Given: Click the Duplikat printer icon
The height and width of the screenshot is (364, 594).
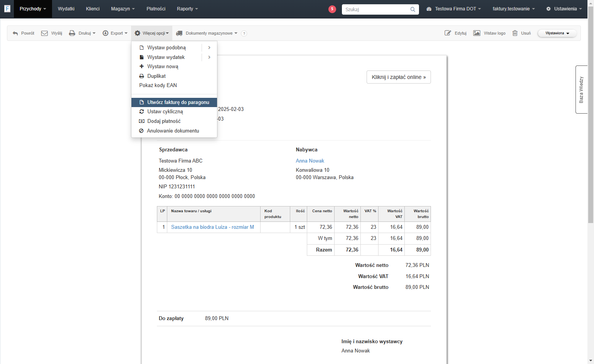Looking at the screenshot, I should [x=141, y=76].
